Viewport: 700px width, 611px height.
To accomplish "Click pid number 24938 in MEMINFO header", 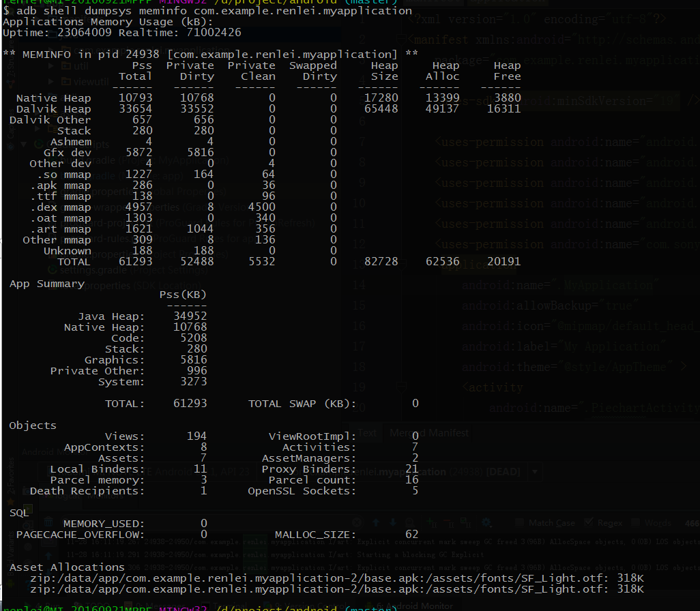I will (x=143, y=55).
